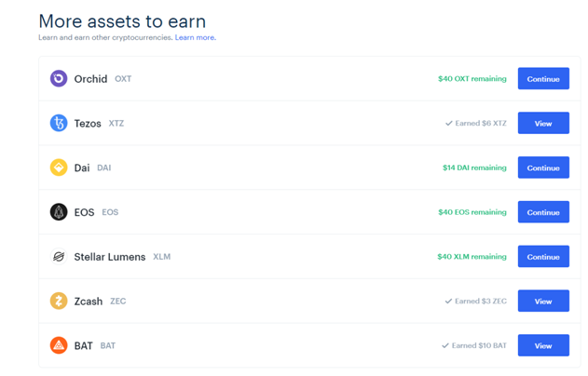Open the Learn more link
Screen dimensions: 588x376
tap(196, 37)
